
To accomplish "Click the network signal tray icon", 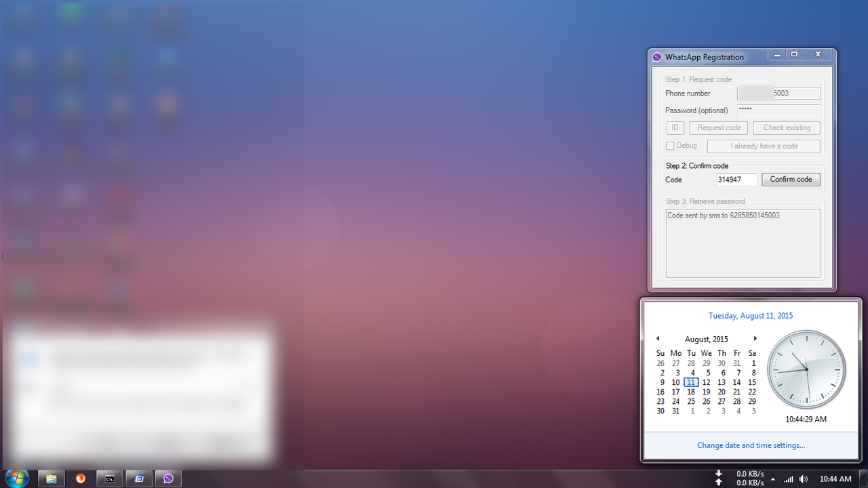I will coord(788,479).
